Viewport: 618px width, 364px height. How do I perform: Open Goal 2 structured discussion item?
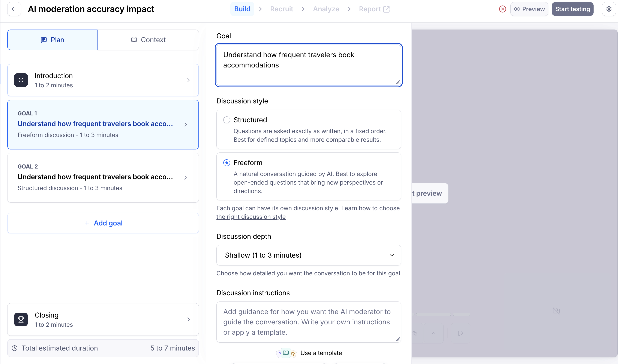tap(103, 178)
